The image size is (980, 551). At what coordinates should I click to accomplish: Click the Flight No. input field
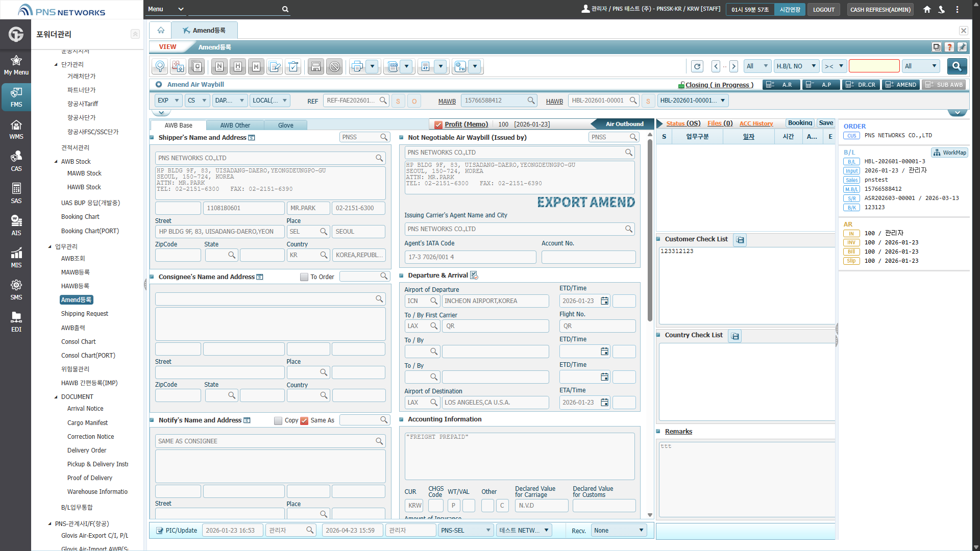pyautogui.click(x=597, y=326)
